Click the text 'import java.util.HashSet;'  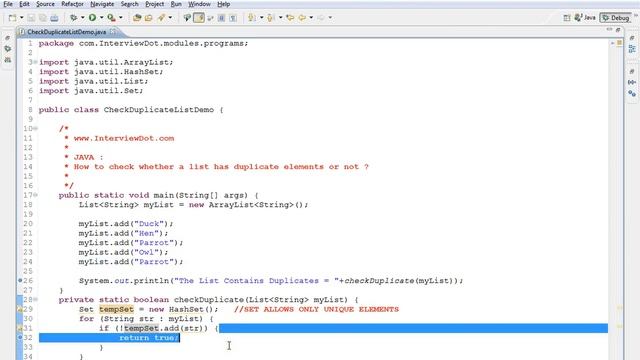[101, 72]
